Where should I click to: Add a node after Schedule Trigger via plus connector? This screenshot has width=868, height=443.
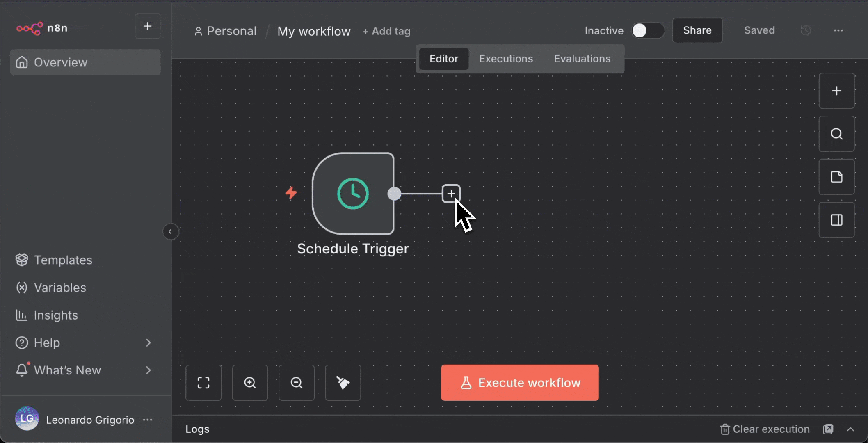[x=451, y=193]
